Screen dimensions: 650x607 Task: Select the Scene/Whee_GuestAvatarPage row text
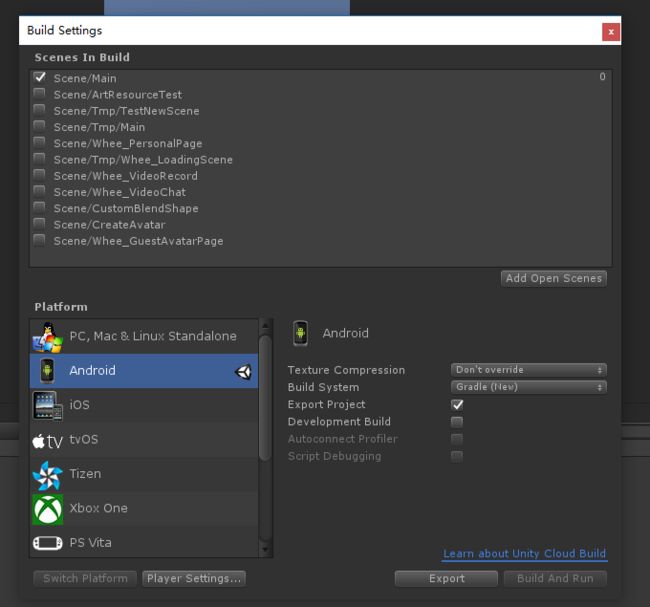click(x=138, y=241)
